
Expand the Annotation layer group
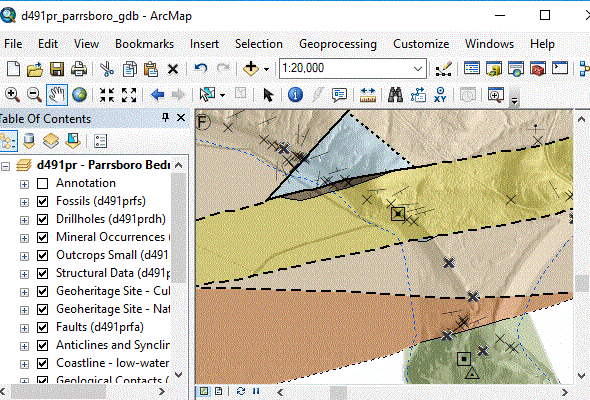coord(24,184)
